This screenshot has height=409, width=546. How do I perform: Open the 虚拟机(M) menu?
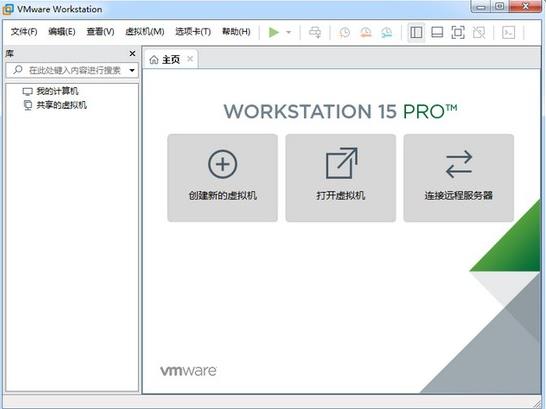tap(145, 32)
